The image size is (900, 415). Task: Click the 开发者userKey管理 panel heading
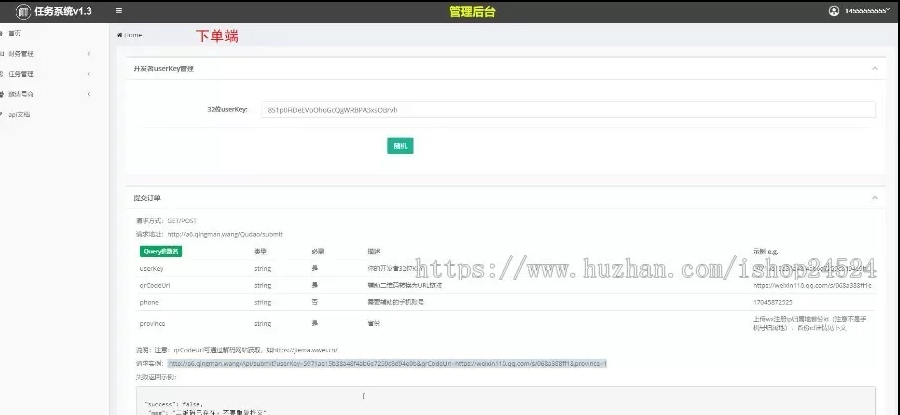click(164, 68)
